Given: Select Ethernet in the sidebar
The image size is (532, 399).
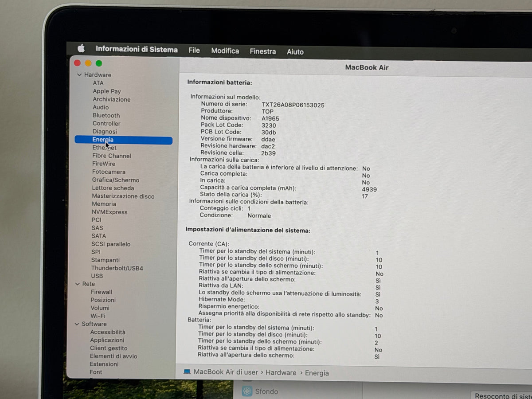Looking at the screenshot, I should tap(105, 148).
